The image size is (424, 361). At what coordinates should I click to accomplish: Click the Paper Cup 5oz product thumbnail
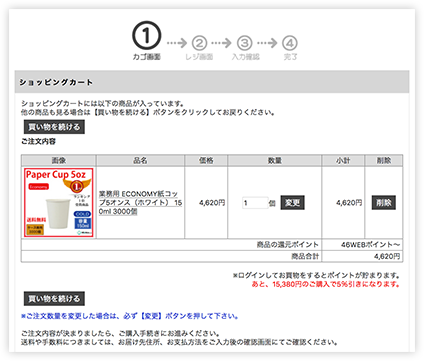tap(58, 203)
